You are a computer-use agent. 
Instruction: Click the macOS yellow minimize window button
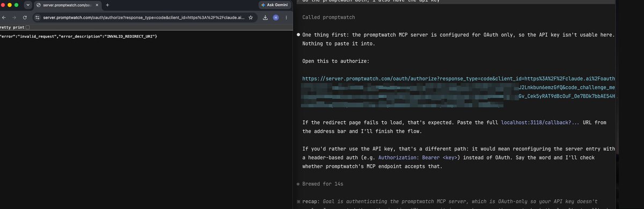click(x=9, y=4)
